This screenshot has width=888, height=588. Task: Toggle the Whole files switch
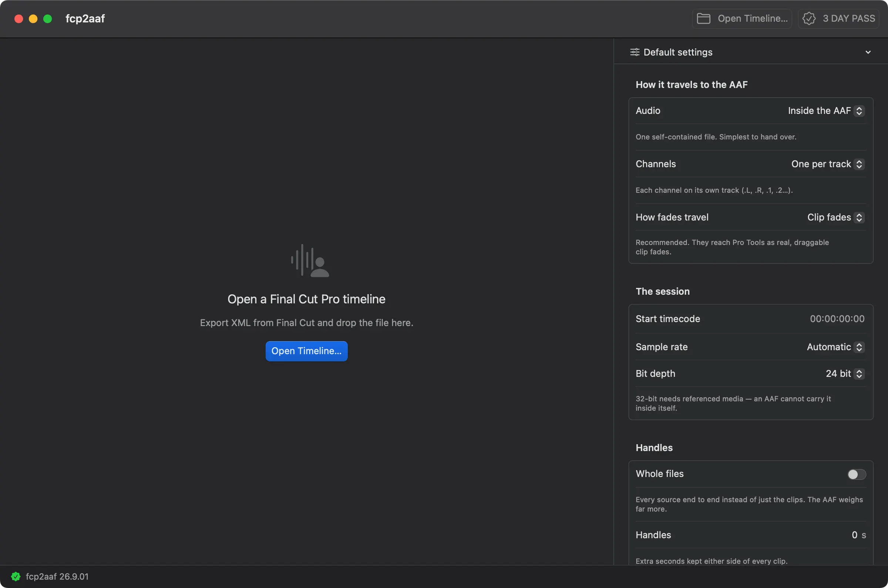coord(857,474)
